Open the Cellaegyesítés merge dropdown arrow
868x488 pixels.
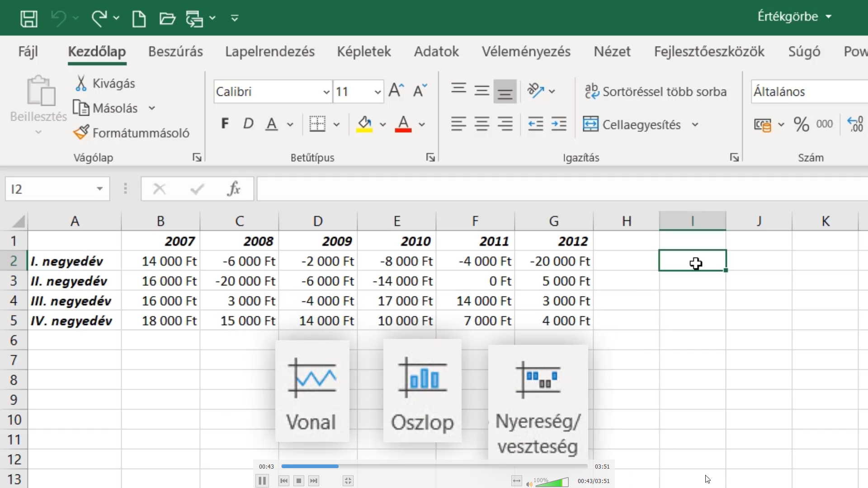tap(695, 124)
